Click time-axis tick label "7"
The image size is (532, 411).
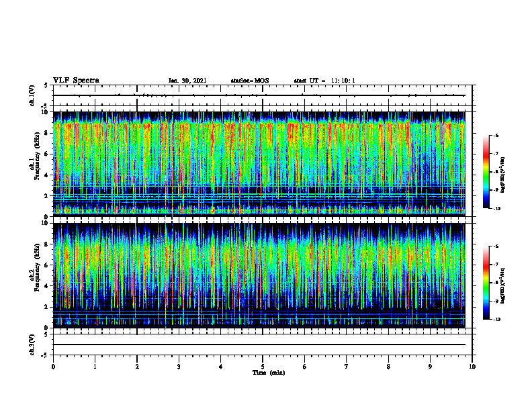pos(347,367)
